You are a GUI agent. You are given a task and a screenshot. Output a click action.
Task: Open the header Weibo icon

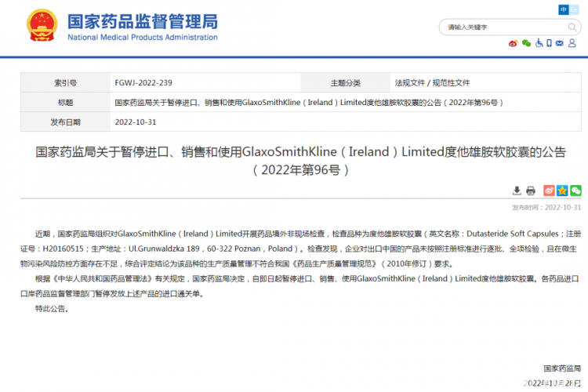point(513,44)
